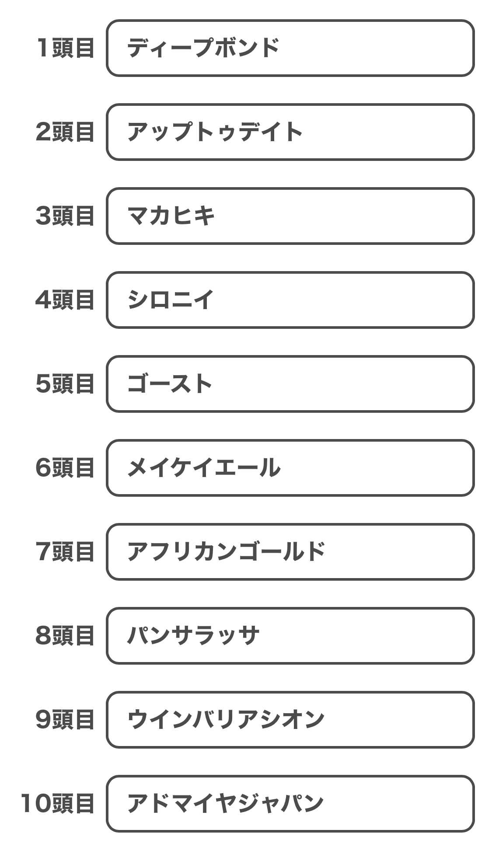Viewport: 492px width, 868px height.
Task: Focus the アフリカンゴールド text box
Action: point(290,552)
